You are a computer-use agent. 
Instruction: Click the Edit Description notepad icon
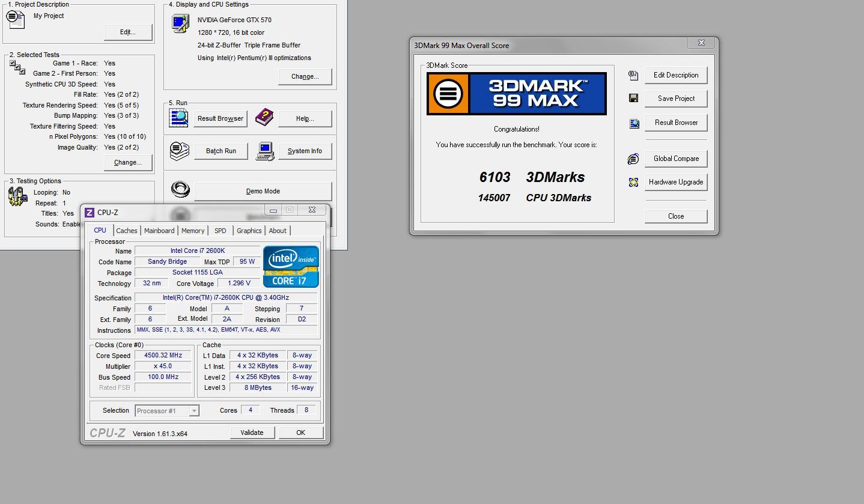tap(633, 75)
